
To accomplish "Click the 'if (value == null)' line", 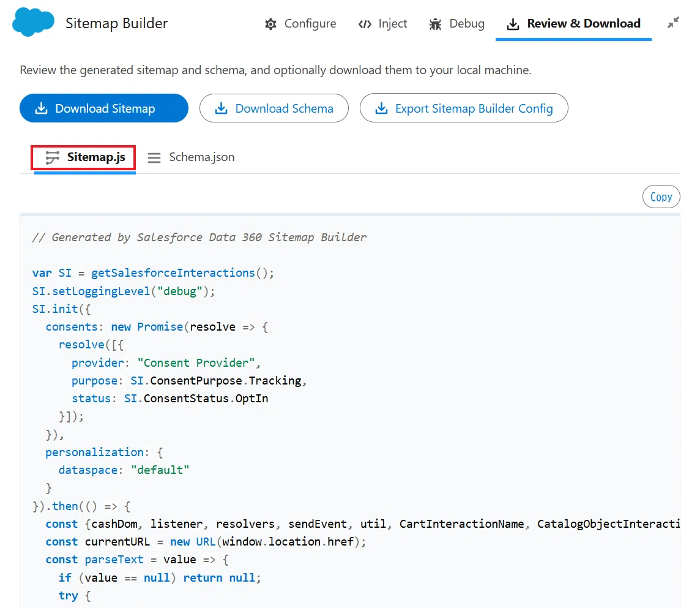I will [x=160, y=577].
